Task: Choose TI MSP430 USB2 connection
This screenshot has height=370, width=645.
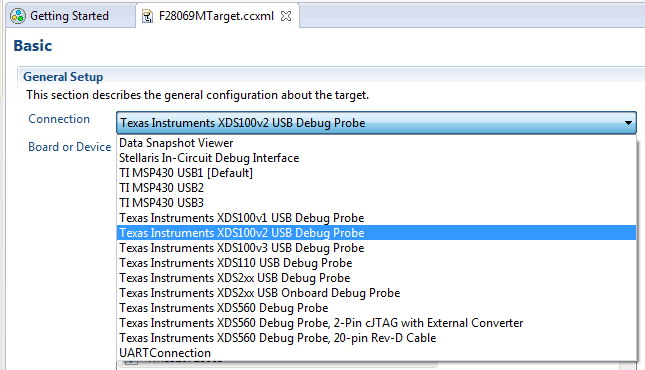Action: pos(376,188)
